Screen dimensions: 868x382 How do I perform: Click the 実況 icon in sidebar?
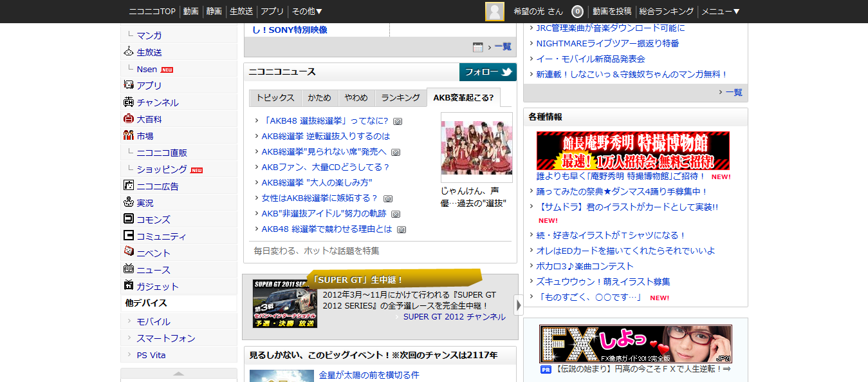tap(128, 202)
